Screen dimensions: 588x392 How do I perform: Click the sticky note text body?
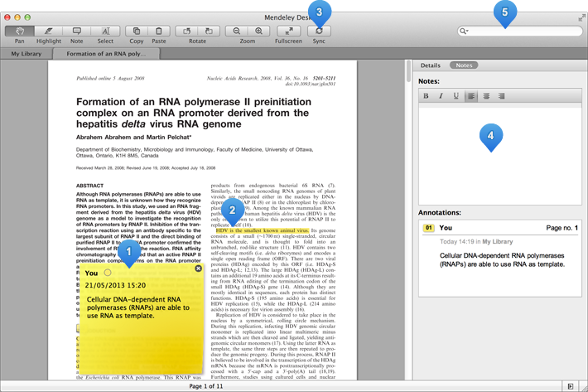pyautogui.click(x=138, y=307)
